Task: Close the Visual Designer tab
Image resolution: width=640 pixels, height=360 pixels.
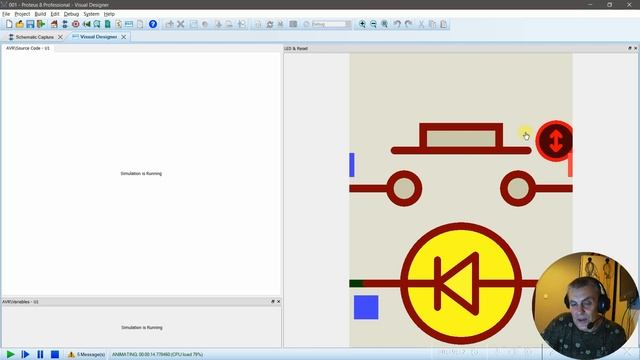Action: click(x=124, y=37)
